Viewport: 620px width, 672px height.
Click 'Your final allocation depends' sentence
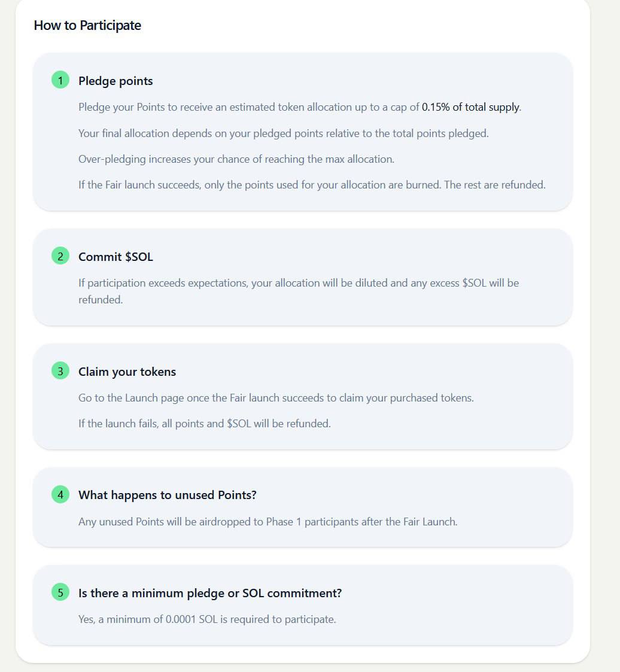point(283,133)
